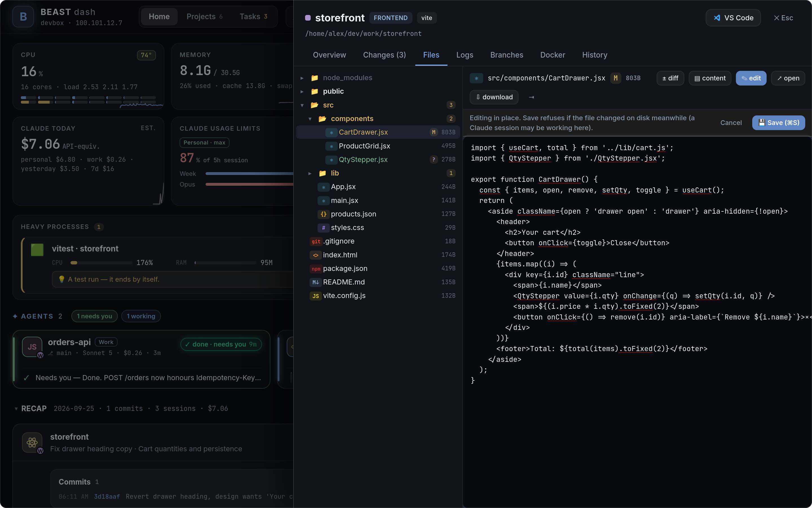Open the Overview tab
812x508 pixels.
coord(329,55)
